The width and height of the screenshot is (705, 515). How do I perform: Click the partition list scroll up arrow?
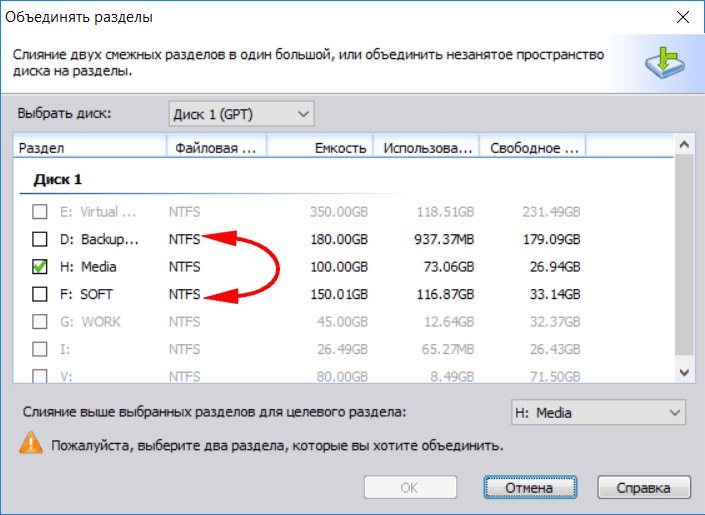point(684,145)
